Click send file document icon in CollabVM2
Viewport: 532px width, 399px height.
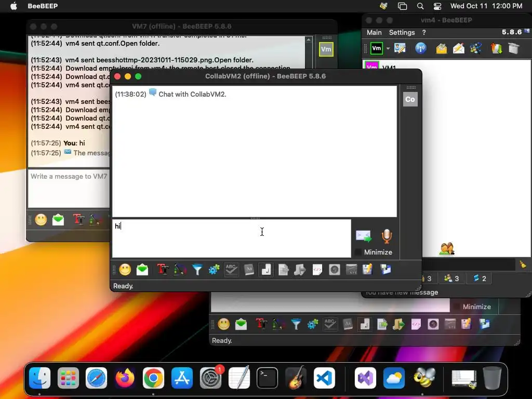[x=283, y=270]
